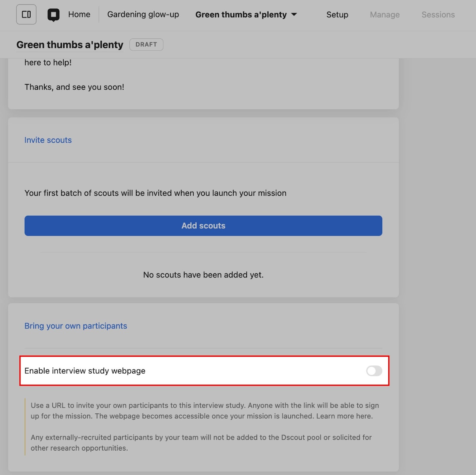Follow the Learn more here link

344,416
